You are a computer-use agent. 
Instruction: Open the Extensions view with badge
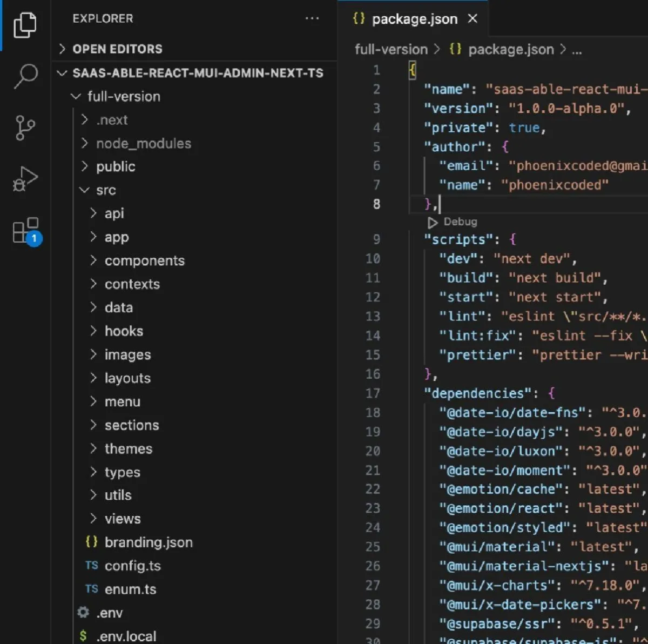click(x=25, y=231)
